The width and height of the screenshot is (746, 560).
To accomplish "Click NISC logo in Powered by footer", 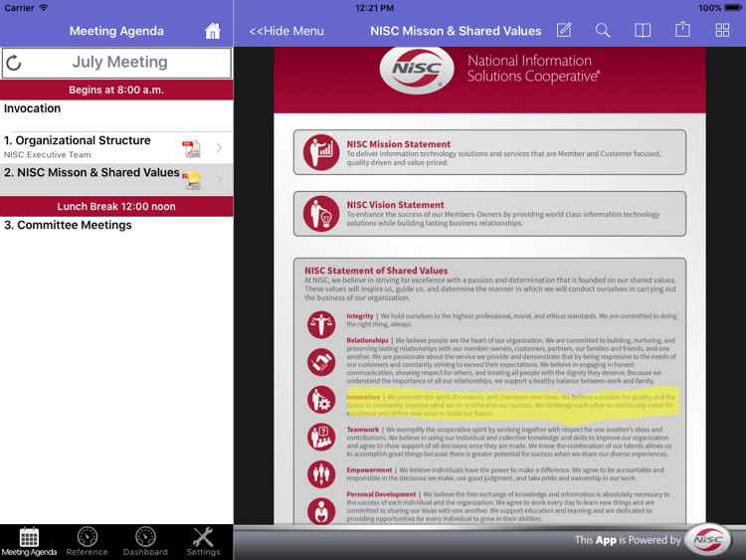I will (x=707, y=540).
